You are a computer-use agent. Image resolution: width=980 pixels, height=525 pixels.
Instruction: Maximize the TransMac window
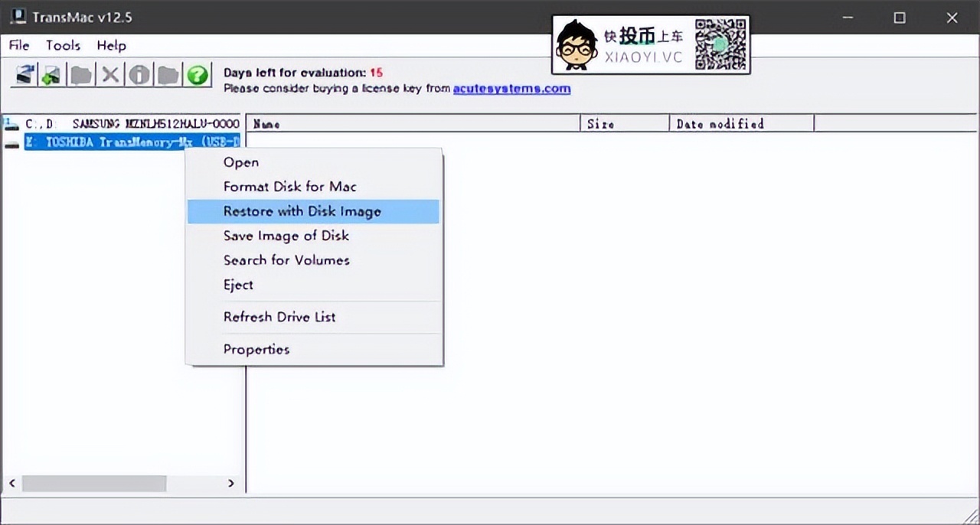tap(900, 18)
